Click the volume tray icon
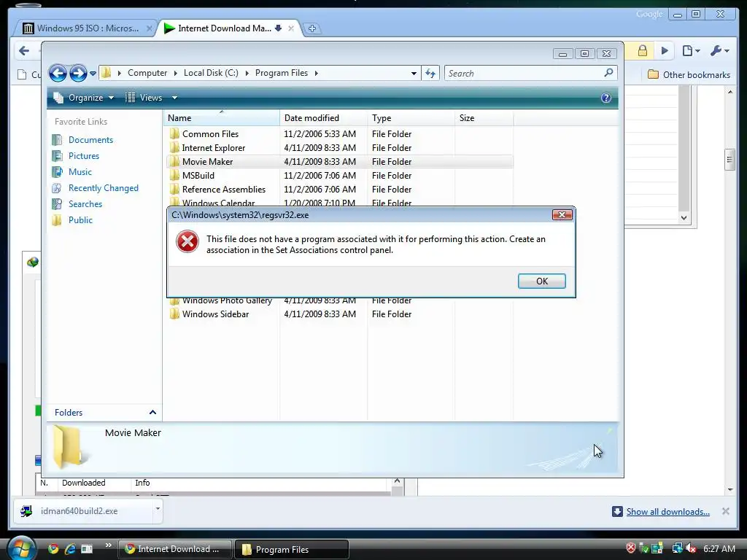The height and width of the screenshot is (560, 747). pos(691,548)
